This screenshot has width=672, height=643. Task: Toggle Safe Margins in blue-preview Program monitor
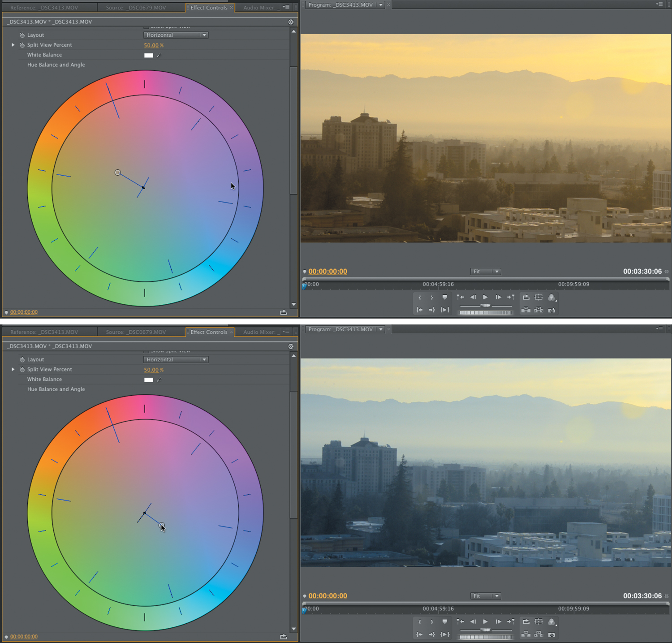click(x=539, y=621)
